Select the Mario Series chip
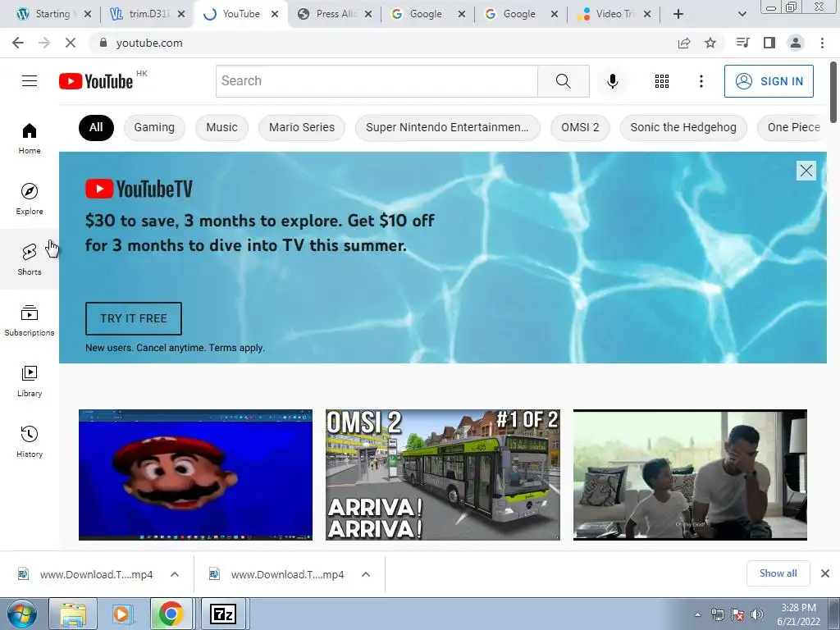Viewport: 840px width, 630px height. 302,127
